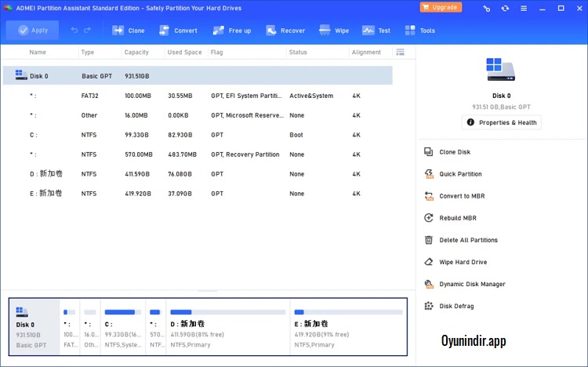Click the Redo arrow icon

coord(87,30)
